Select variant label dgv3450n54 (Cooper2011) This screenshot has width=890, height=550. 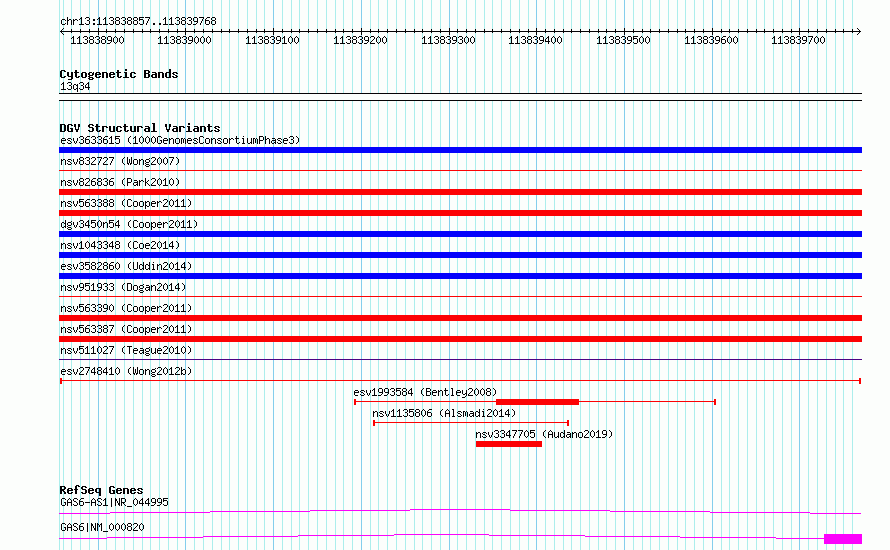[x=129, y=224]
